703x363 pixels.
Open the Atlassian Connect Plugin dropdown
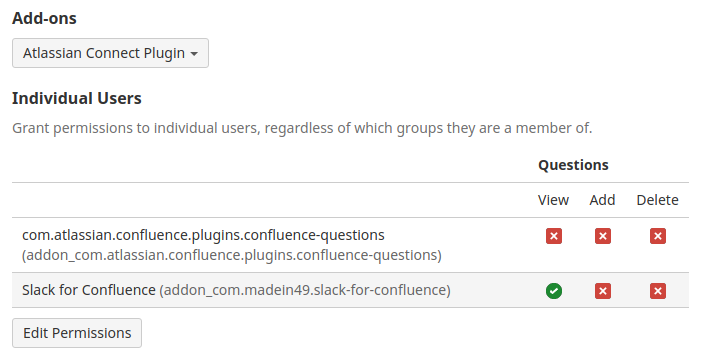(x=110, y=53)
